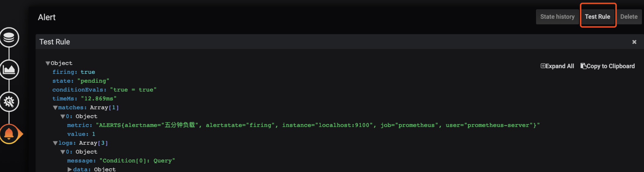Collapse the matches 0: Object node
This screenshot has width=644, height=172.
[x=63, y=116]
